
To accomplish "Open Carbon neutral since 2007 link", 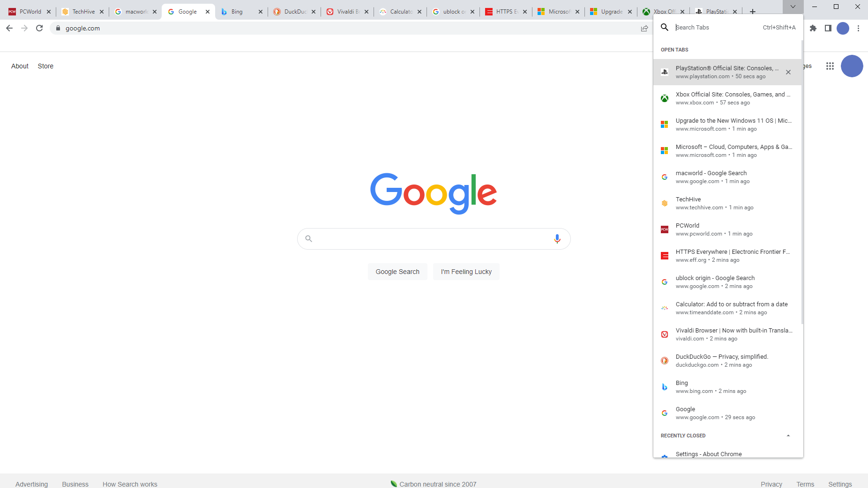I will click(x=434, y=484).
